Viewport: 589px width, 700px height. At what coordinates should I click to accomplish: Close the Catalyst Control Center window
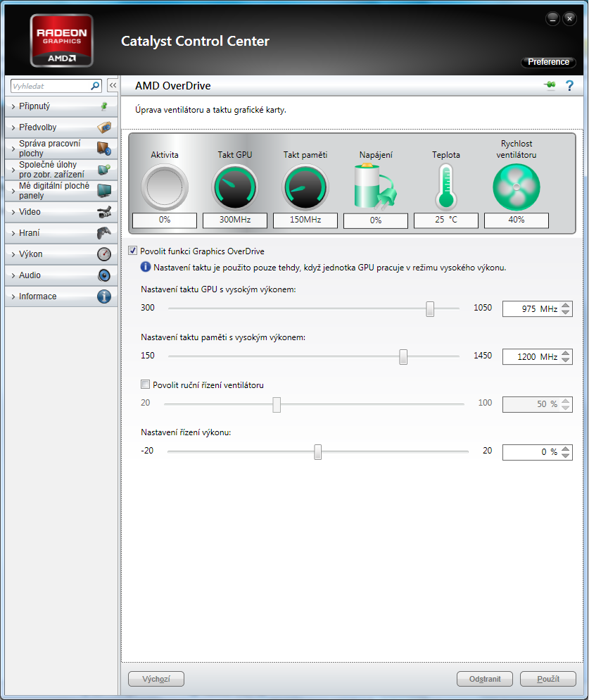tap(569, 19)
